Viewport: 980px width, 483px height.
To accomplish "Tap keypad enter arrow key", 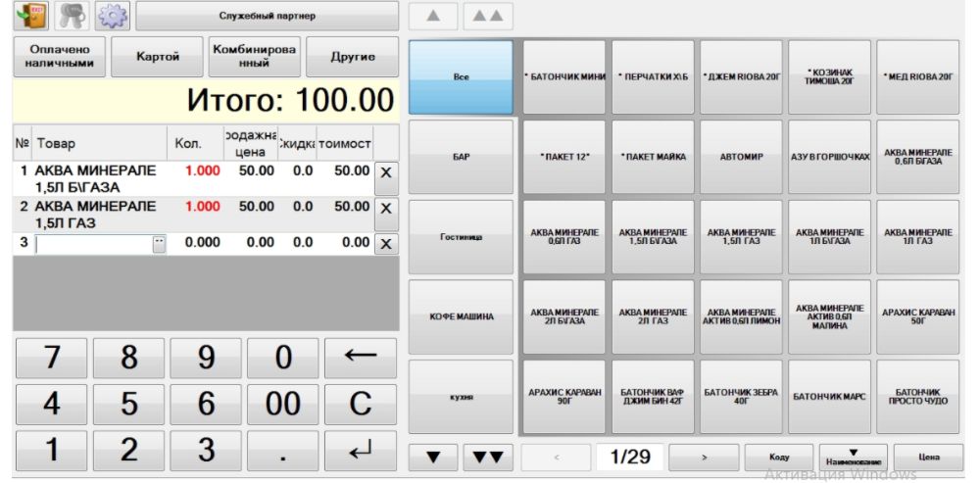I will click(361, 451).
